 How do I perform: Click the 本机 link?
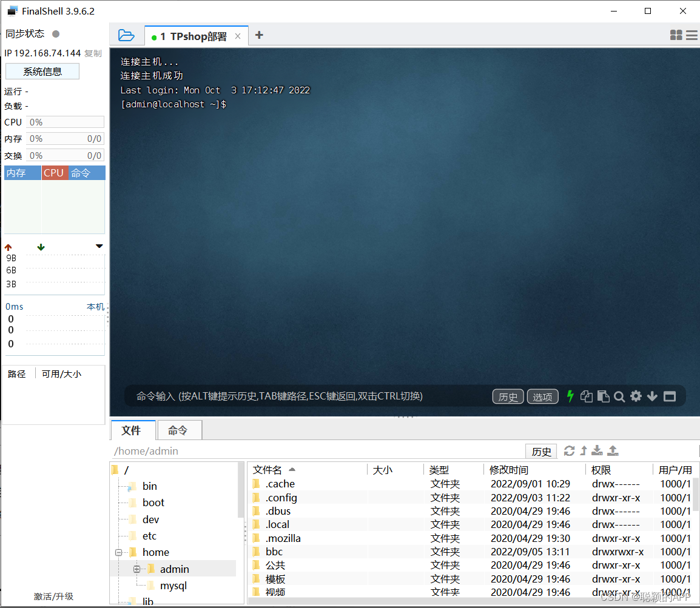(95, 307)
